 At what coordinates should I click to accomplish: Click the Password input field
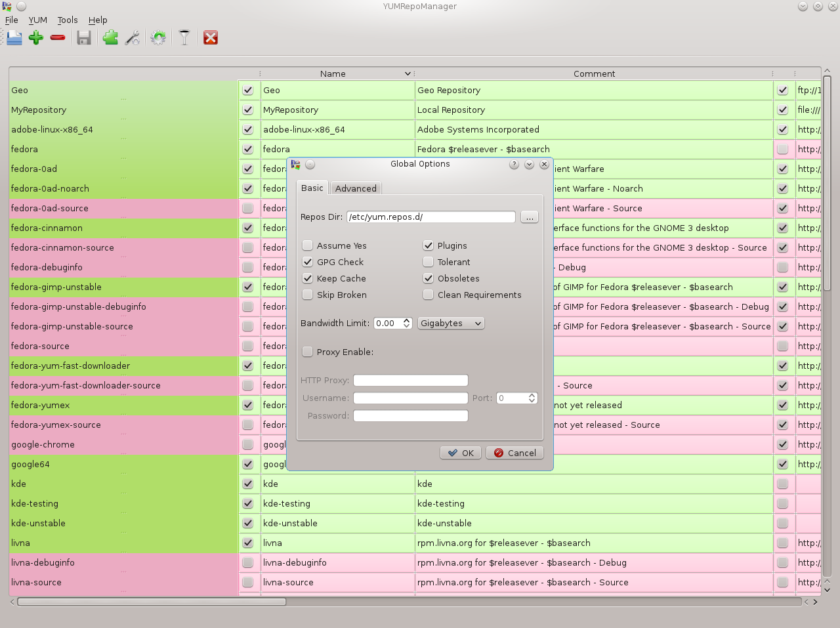(411, 415)
